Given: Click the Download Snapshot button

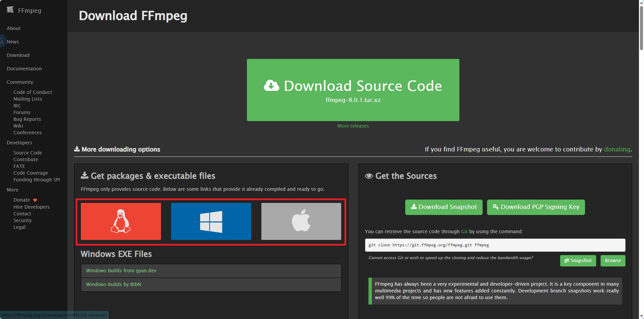Looking at the screenshot, I should [444, 207].
